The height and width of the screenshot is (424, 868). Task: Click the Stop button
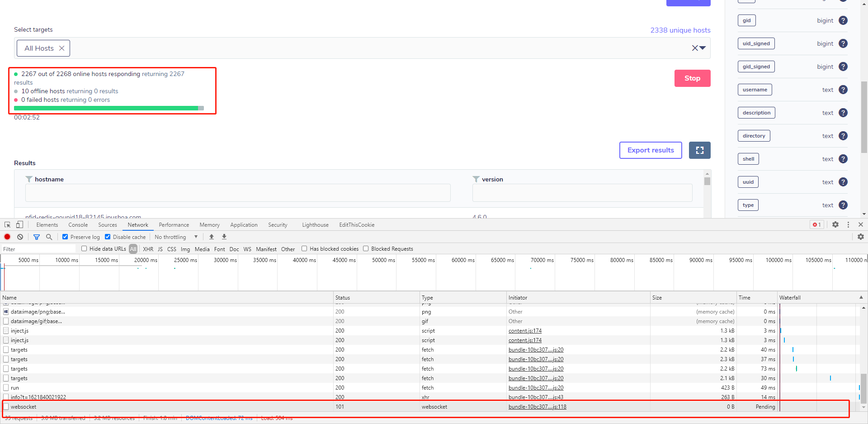click(692, 78)
